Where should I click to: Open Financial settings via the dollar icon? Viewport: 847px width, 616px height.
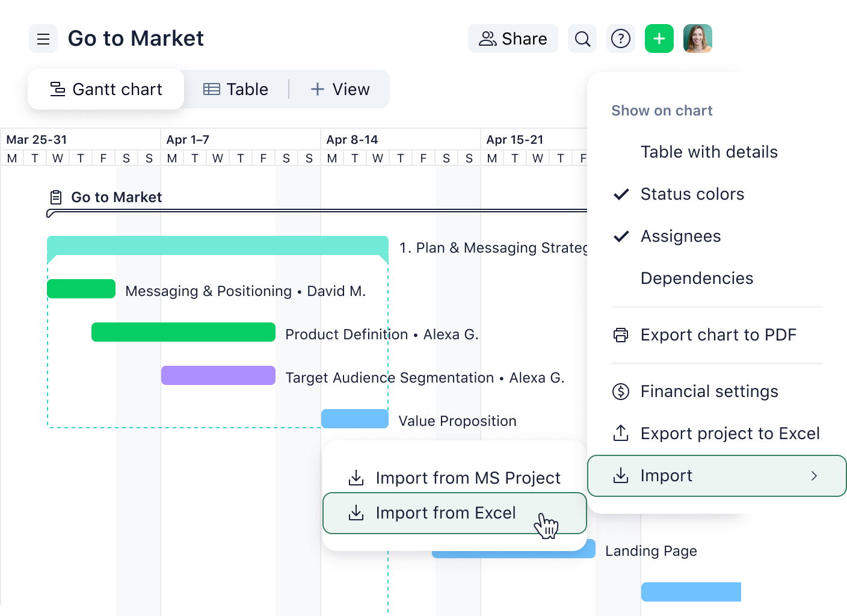pos(620,392)
